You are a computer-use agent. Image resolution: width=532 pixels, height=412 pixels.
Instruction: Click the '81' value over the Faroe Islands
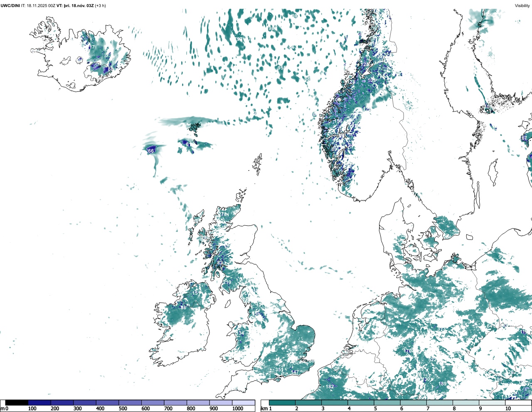click(x=187, y=145)
